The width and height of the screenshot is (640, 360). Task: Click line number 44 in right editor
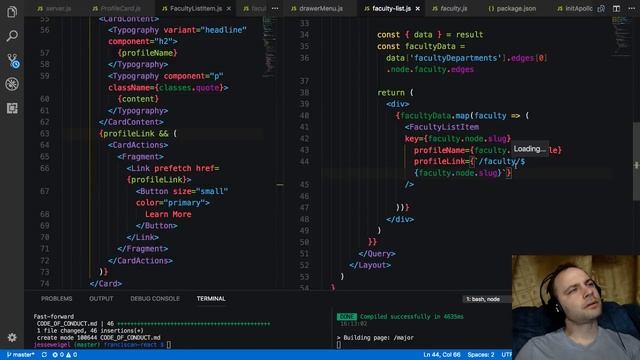304,161
